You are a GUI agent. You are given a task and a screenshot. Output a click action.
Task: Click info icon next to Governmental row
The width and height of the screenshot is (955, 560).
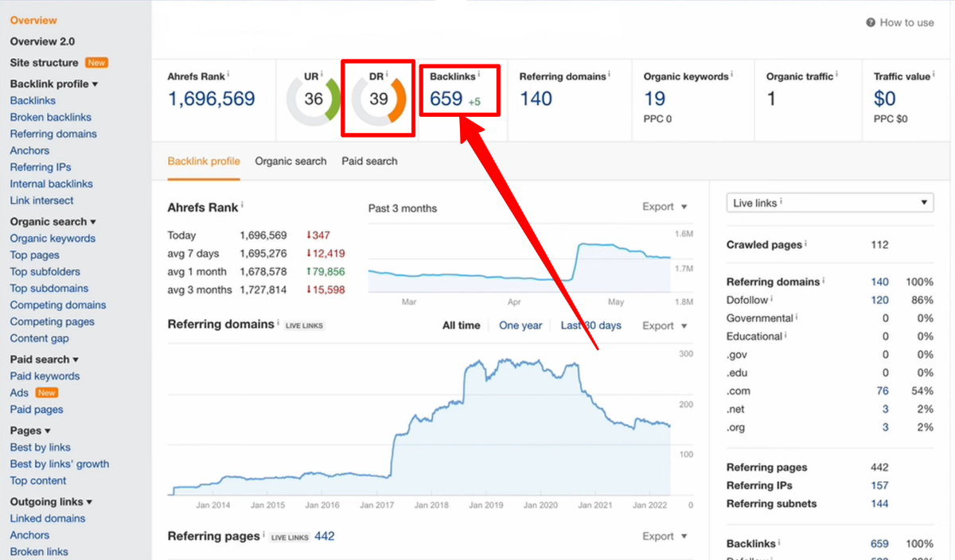(797, 316)
